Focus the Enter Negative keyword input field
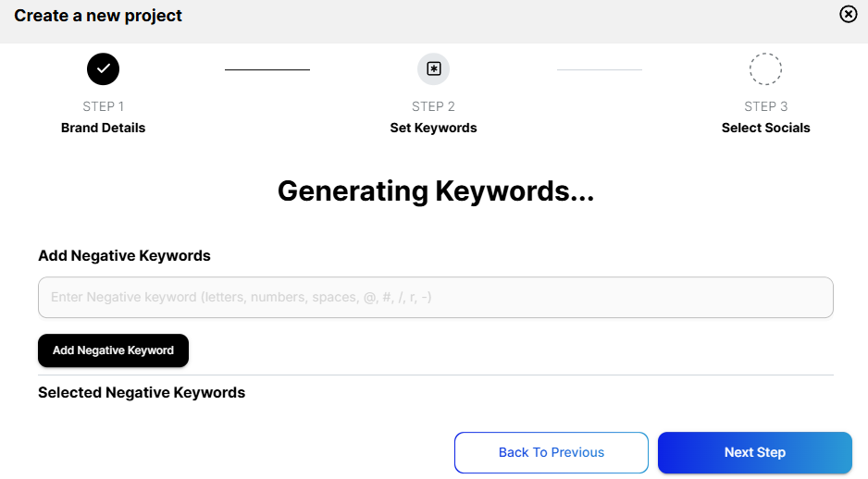Screen dimensions: 868x479 click(x=435, y=298)
